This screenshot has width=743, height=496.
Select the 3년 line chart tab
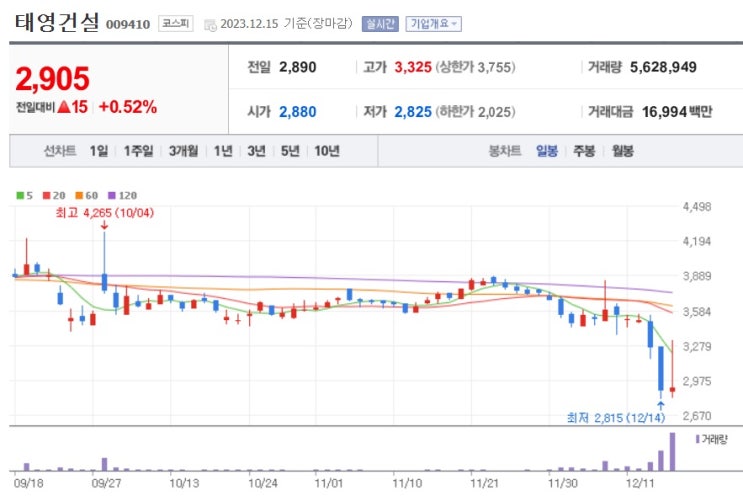(x=256, y=151)
